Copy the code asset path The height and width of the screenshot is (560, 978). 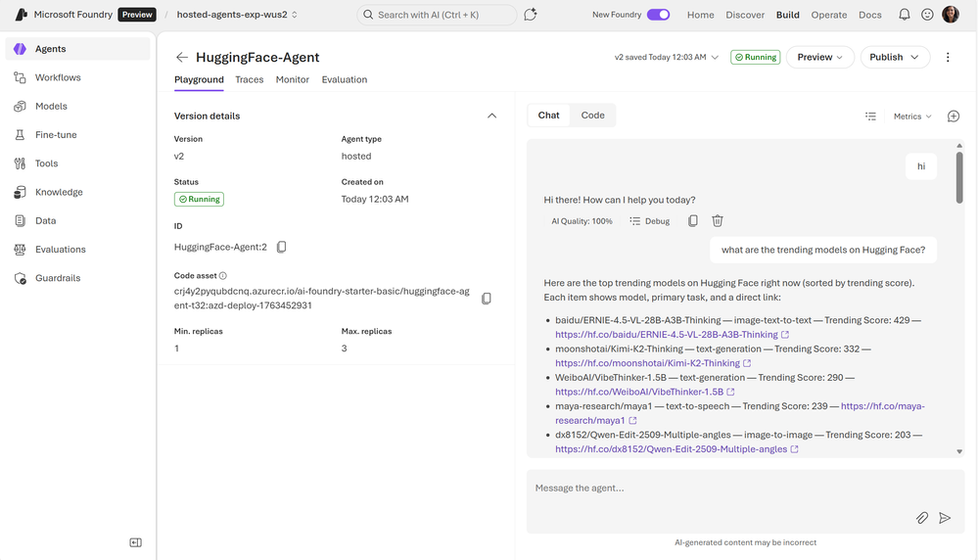pos(487,299)
